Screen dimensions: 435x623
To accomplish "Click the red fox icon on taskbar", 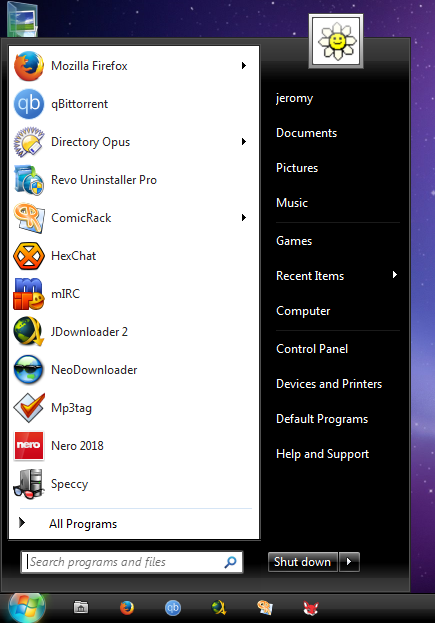I will pyautogui.click(x=310, y=608).
